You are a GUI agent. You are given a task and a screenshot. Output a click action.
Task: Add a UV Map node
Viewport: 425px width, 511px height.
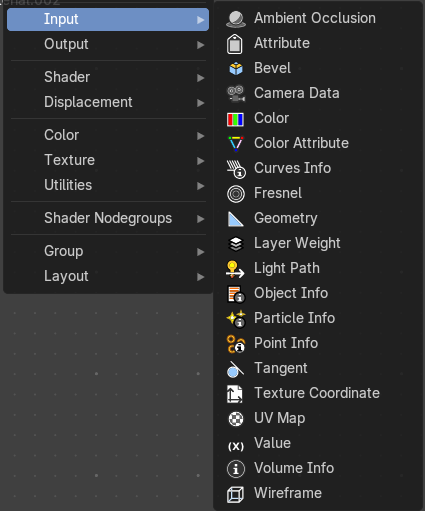tap(319, 419)
